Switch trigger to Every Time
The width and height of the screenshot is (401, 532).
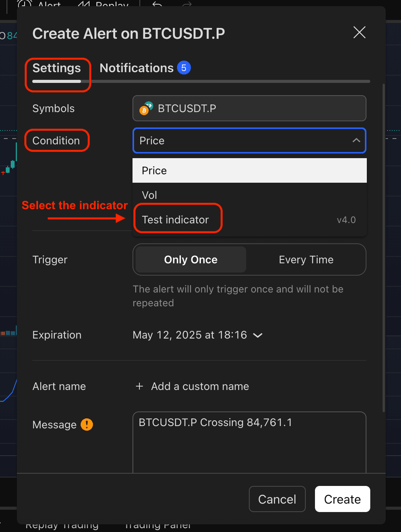point(306,259)
